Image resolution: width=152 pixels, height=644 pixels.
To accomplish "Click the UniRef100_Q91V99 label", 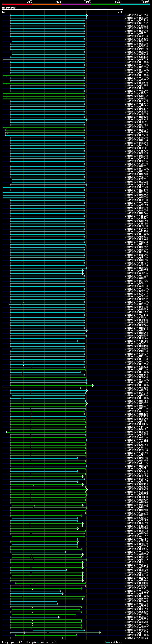I will pyautogui.click(x=137, y=101).
